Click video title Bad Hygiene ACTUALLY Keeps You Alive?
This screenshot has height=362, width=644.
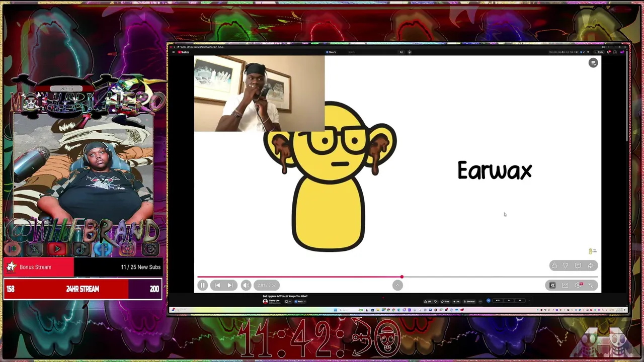[285, 296]
